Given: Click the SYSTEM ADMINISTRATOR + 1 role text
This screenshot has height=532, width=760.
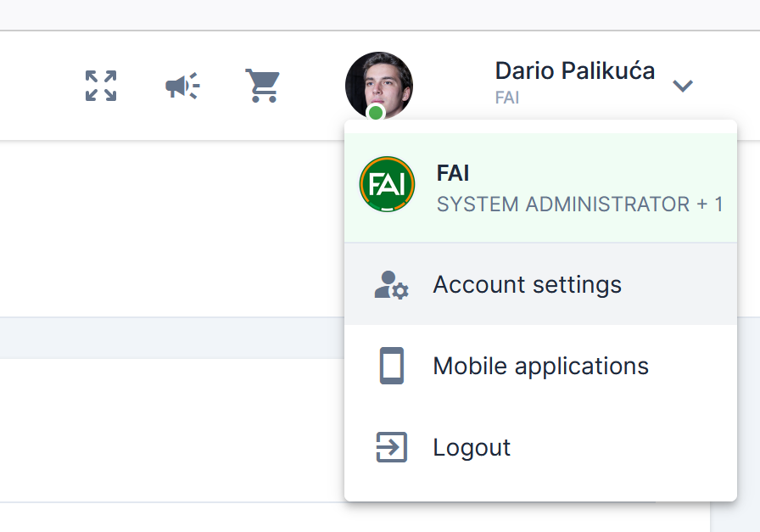Looking at the screenshot, I should tap(579, 204).
